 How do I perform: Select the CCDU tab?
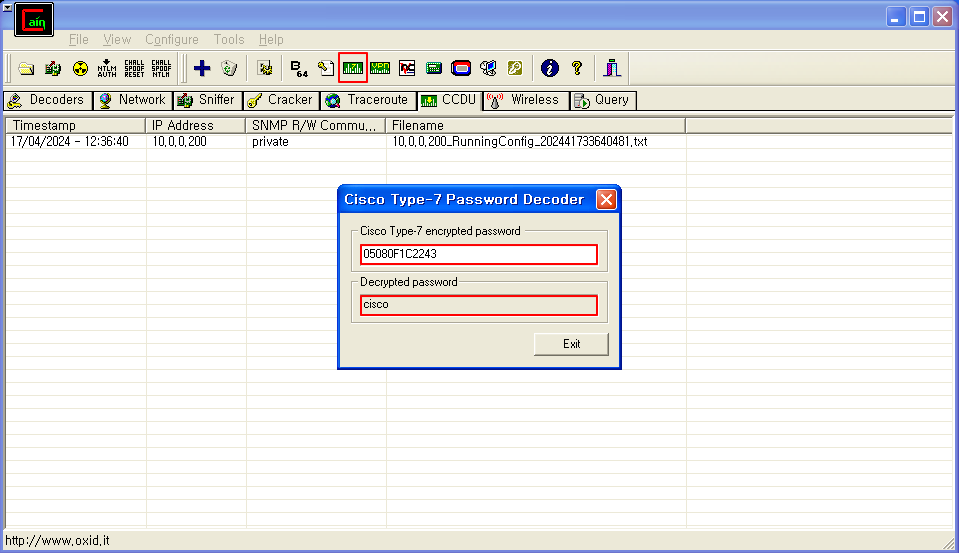coord(450,100)
